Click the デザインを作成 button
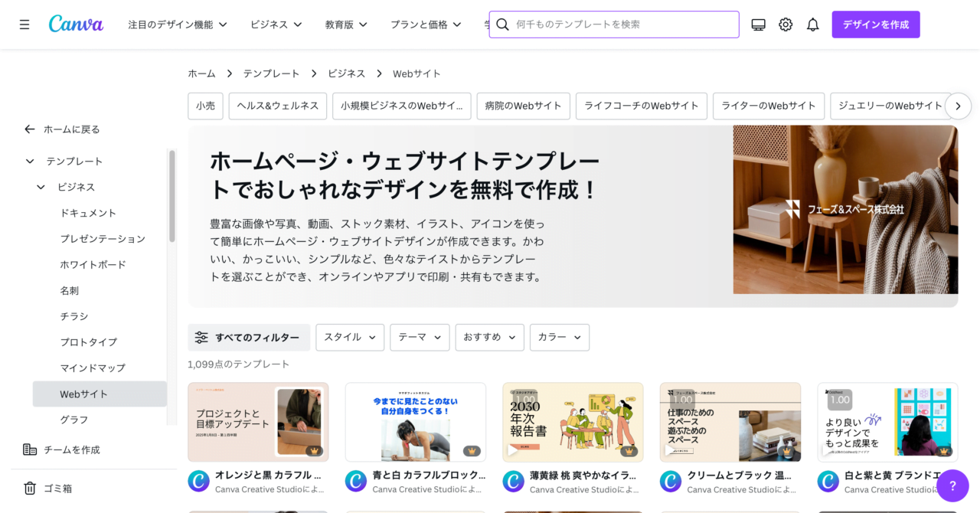The image size is (980, 513). 875,25
